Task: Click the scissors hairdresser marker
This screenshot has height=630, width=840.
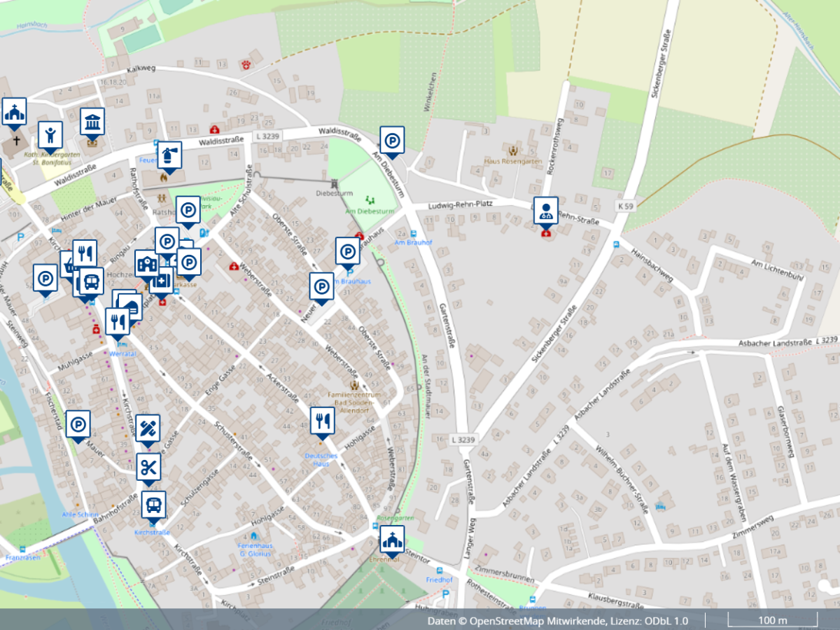Action: click(x=148, y=466)
